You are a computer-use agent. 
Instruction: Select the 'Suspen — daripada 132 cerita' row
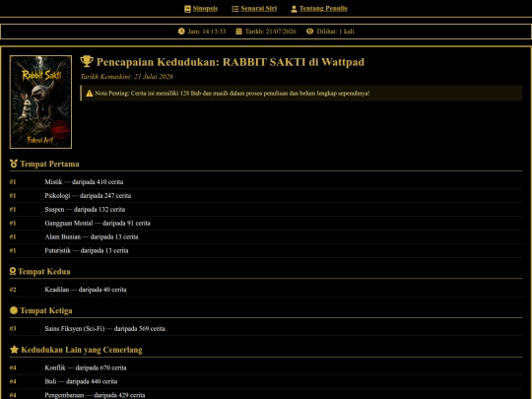coord(266,209)
